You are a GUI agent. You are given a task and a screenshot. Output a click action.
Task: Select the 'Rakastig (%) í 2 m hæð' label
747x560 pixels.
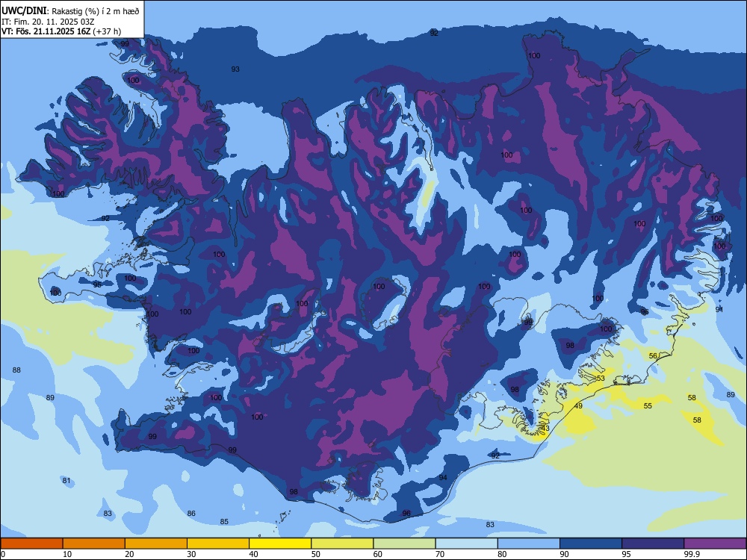[x=96, y=11]
